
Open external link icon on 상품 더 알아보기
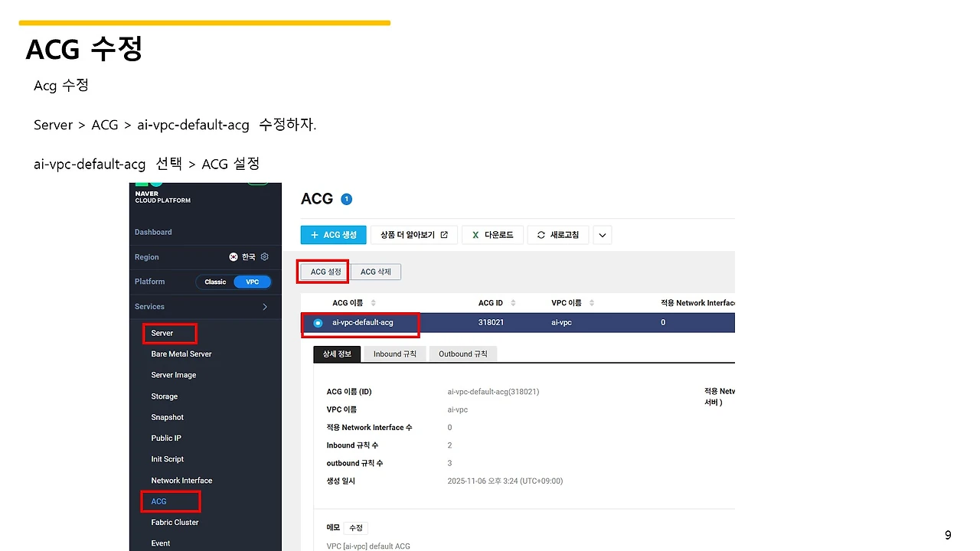(x=444, y=234)
